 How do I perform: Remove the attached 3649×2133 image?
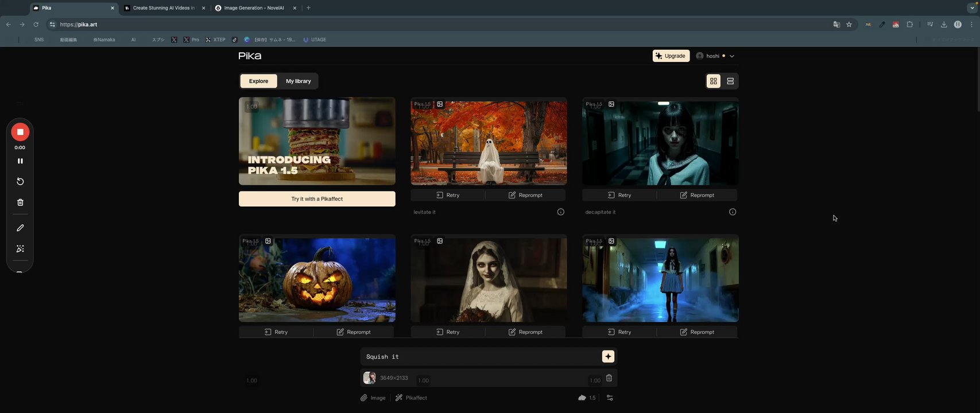point(609,378)
